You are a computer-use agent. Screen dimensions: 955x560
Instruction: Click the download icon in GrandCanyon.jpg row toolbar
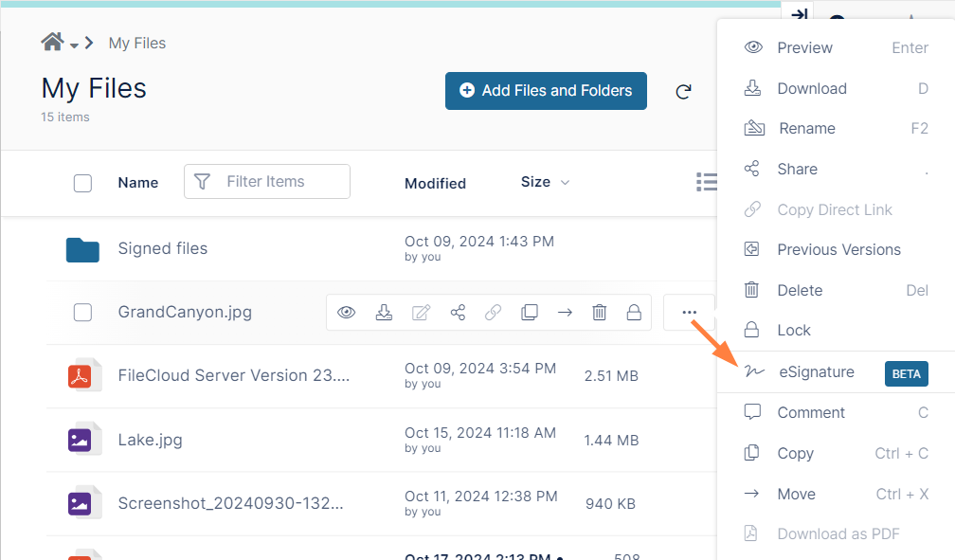click(x=384, y=312)
